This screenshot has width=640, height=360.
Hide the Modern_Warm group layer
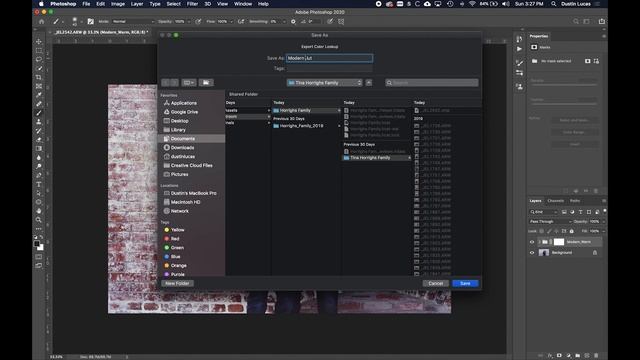click(532, 242)
